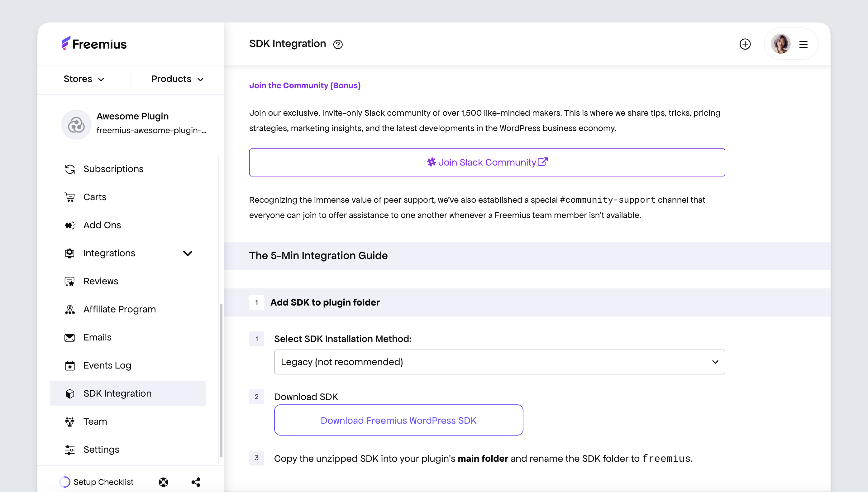This screenshot has width=868, height=492.
Task: Click the Setup Checklist progress circle
Action: click(x=64, y=482)
